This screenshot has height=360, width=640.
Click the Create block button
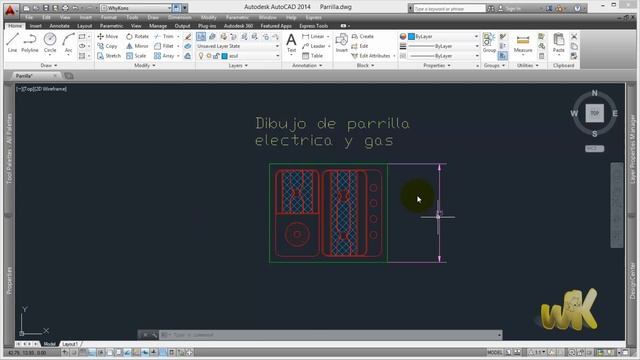point(362,36)
